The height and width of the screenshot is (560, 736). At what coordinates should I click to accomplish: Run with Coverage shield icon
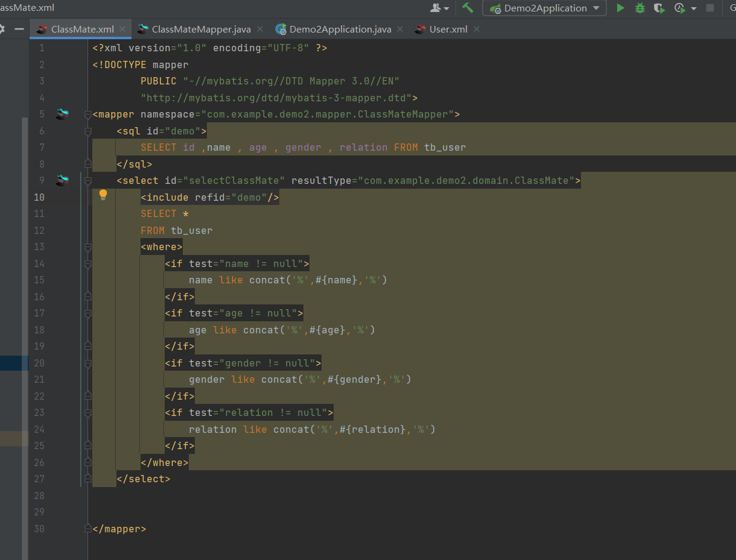point(659,8)
